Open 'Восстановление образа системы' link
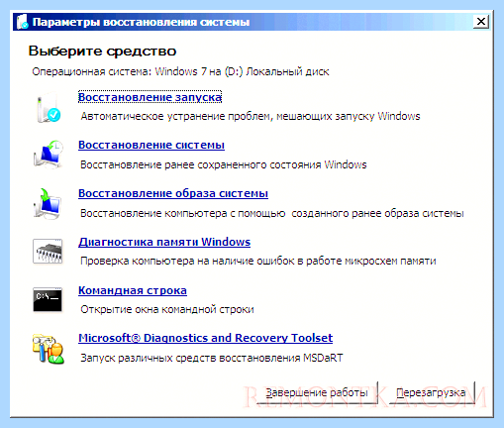 point(173,193)
